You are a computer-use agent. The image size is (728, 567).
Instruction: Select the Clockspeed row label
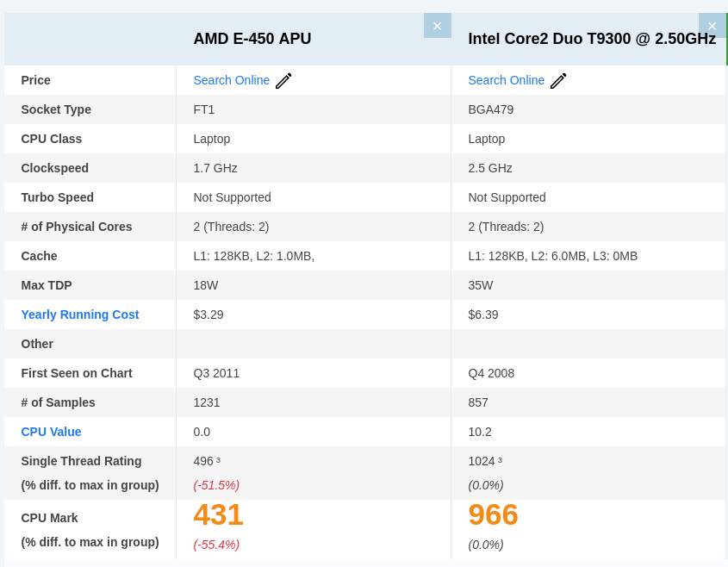tap(55, 168)
